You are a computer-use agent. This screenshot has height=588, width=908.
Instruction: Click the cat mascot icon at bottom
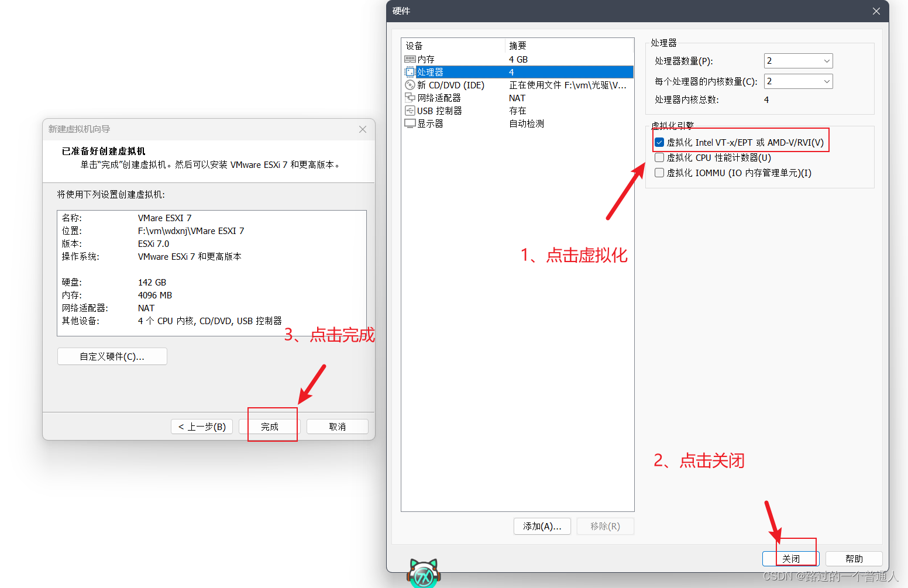click(x=424, y=573)
